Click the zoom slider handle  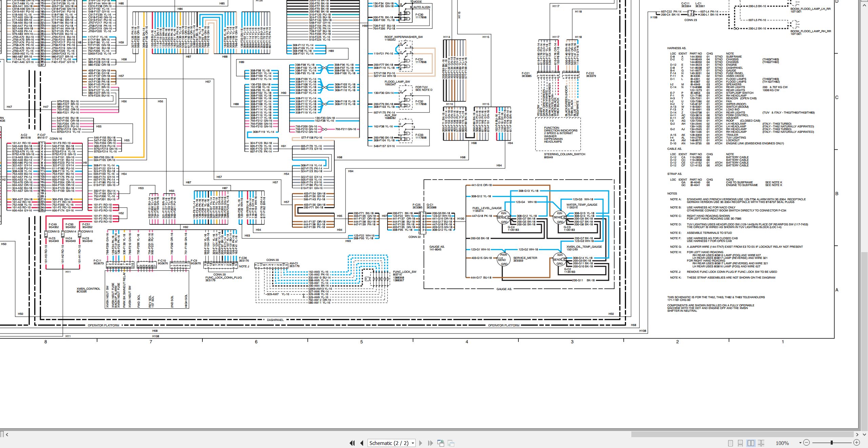click(831, 443)
